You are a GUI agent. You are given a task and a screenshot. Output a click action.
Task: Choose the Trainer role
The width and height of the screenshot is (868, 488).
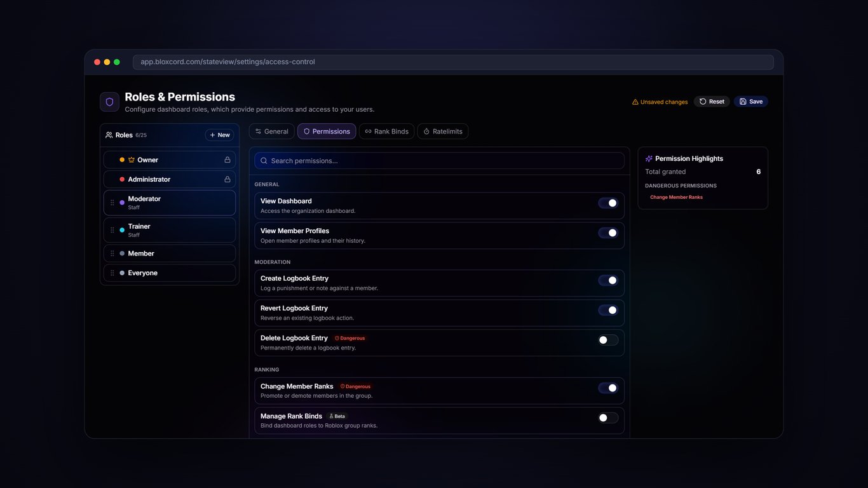pos(170,230)
